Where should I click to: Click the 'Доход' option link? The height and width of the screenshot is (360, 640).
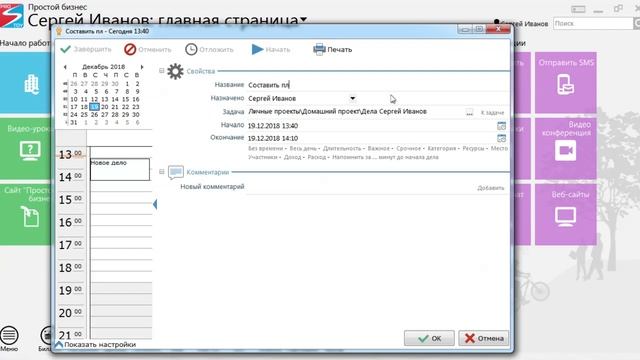point(292,157)
